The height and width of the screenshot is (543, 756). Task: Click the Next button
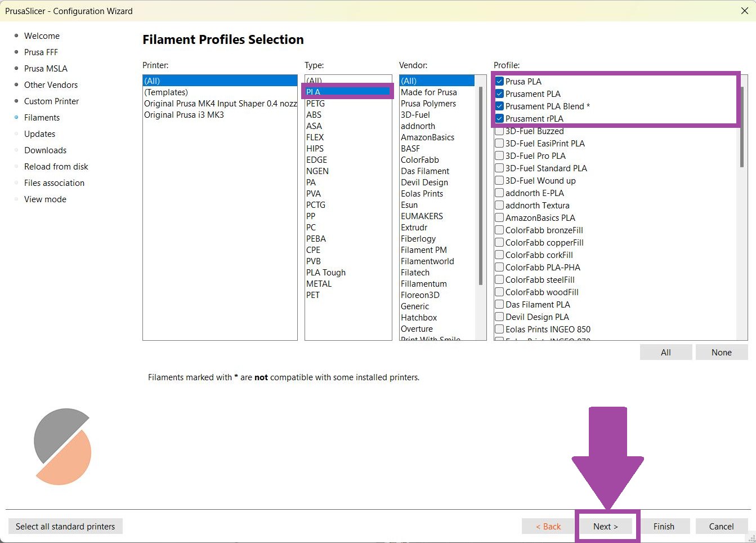(605, 526)
